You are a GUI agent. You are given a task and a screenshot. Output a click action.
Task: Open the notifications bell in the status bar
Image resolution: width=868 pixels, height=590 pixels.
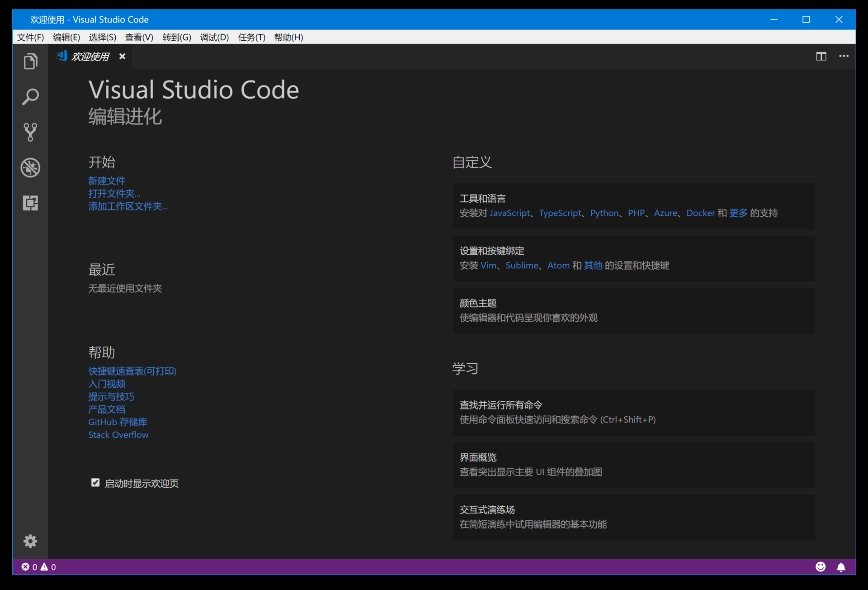point(841,567)
